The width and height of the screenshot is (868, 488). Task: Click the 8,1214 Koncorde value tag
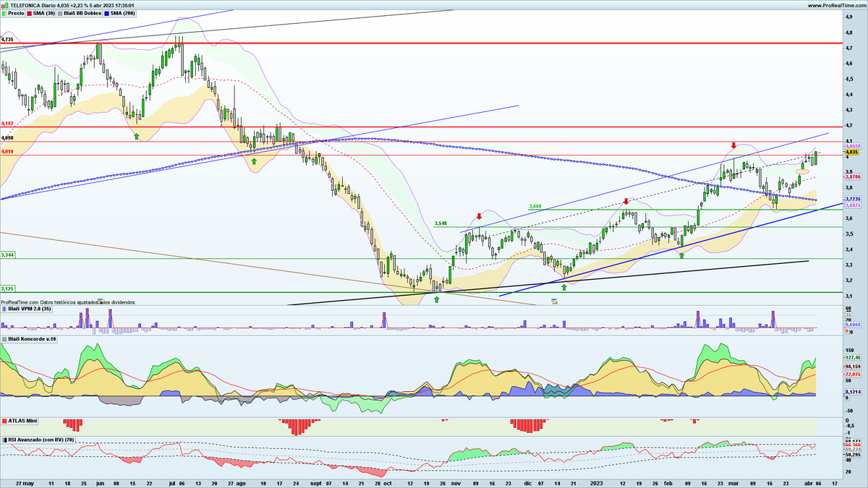coord(853,391)
